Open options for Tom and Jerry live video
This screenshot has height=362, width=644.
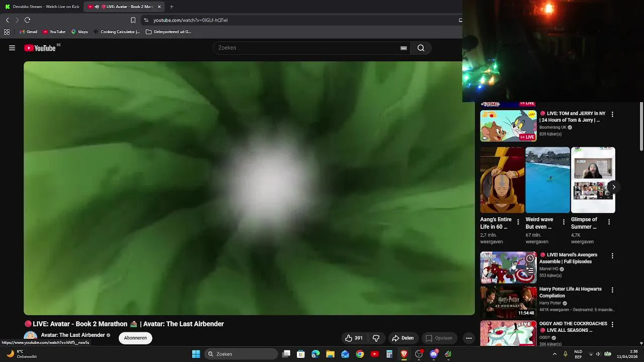pos(612,115)
